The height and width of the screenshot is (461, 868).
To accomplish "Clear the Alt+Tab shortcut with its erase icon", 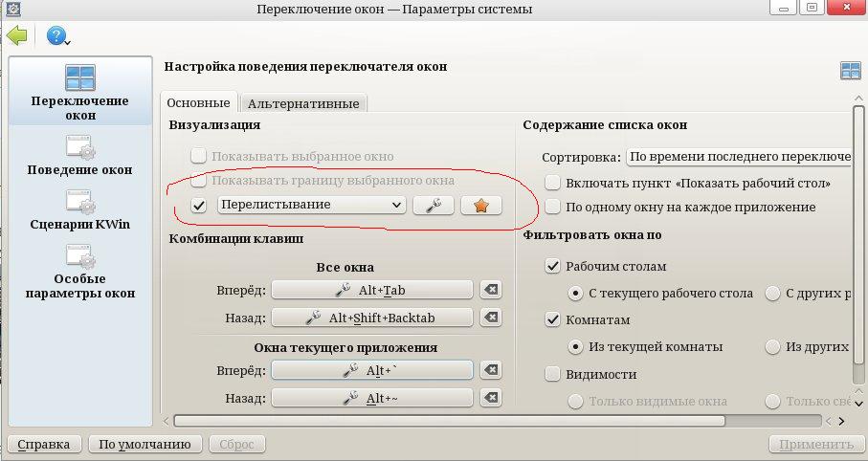I will 491,290.
